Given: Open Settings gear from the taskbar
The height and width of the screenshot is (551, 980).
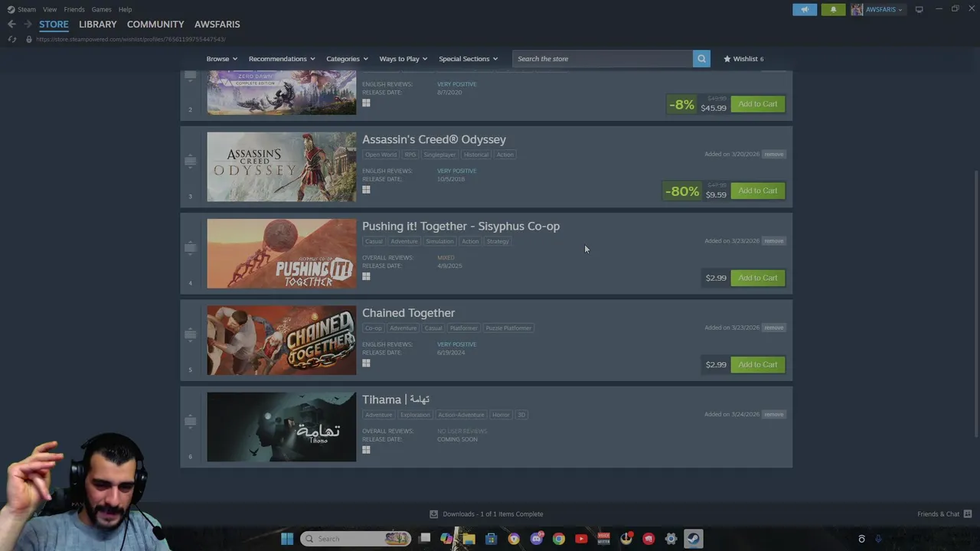Looking at the screenshot, I should (671, 539).
